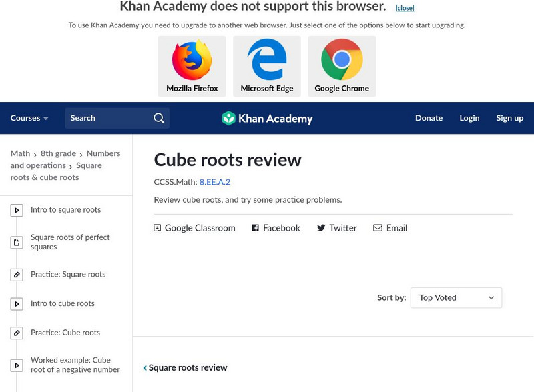Click the Sign up link
Image resolution: width=534 pixels, height=392 pixels.
[509, 118]
